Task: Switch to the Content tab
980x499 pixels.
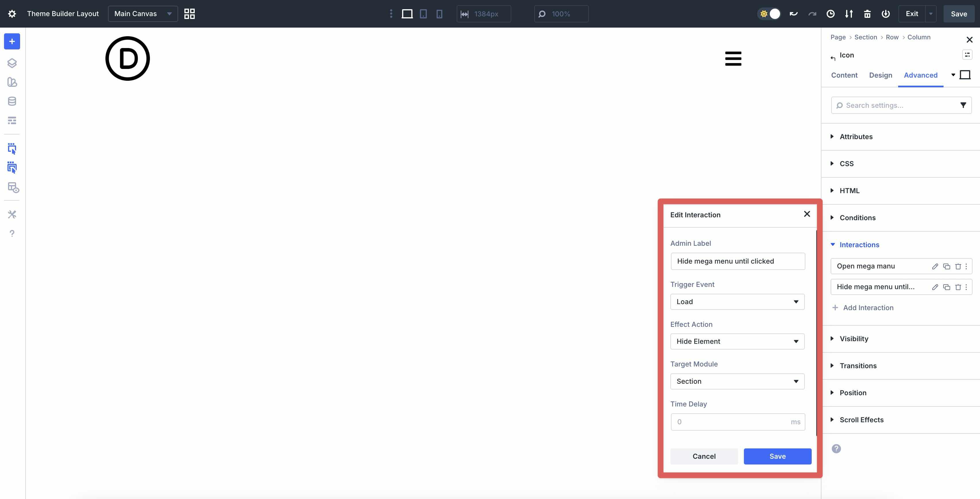Action: click(x=844, y=75)
